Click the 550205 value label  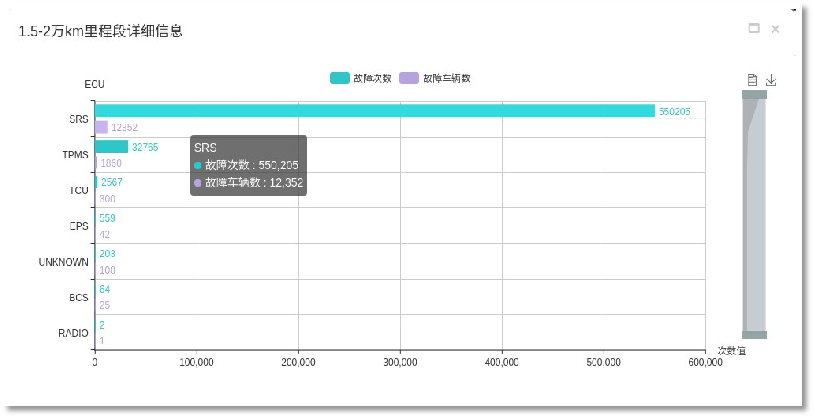[x=674, y=111]
